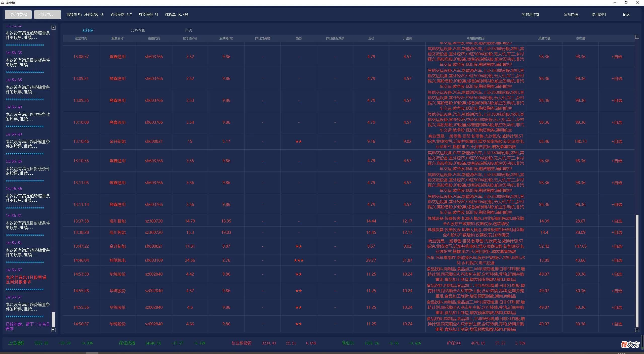
Task: Click the 涨停家数 48 sentiment indicator
Action: 94,15
